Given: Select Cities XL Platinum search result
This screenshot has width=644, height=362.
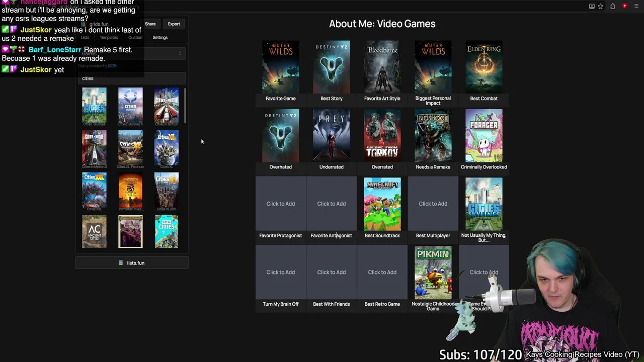Looking at the screenshot, I should [130, 149].
